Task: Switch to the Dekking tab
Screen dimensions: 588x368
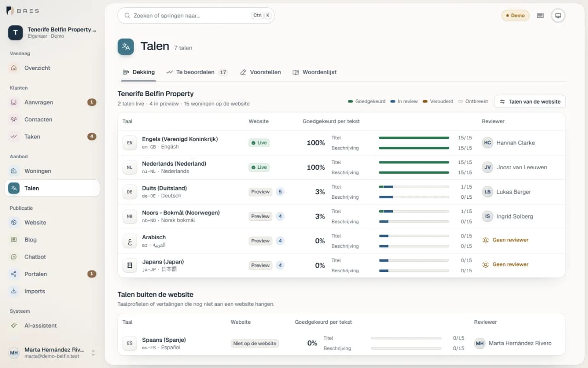Action: pos(139,72)
